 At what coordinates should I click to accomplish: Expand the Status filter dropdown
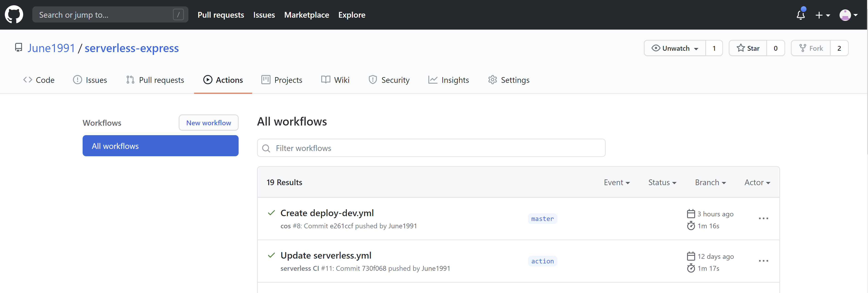pyautogui.click(x=662, y=182)
